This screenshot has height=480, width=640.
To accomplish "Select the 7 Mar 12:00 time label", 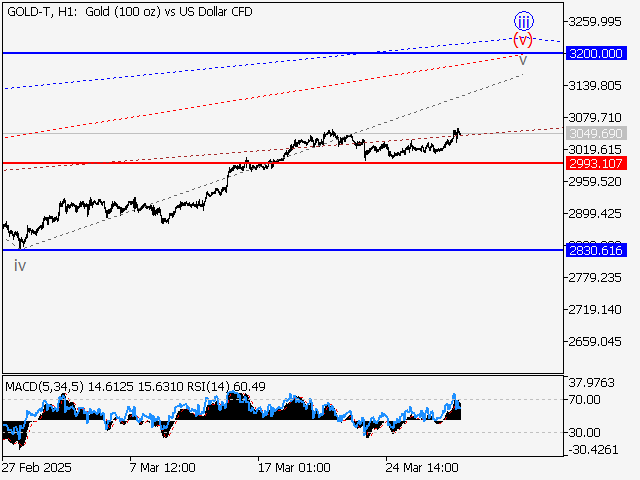I will [x=161, y=467].
